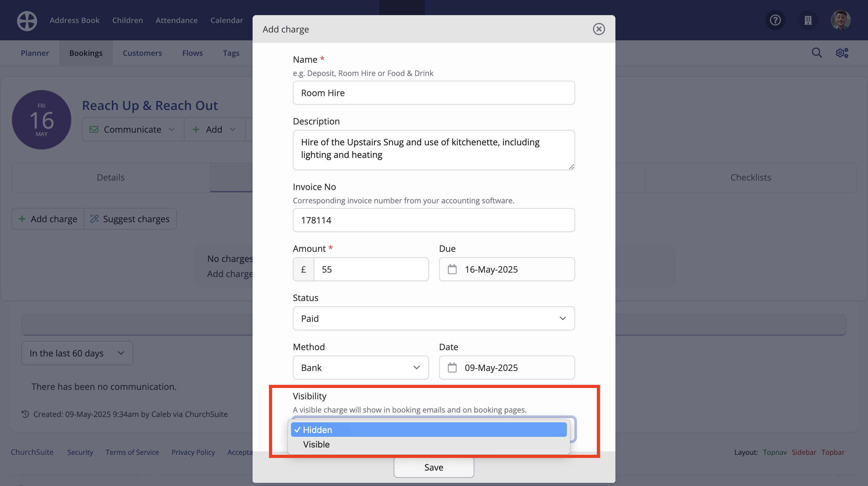Screen dimensions: 868x486
Task: Switch to the Flows tab
Action: (192, 53)
